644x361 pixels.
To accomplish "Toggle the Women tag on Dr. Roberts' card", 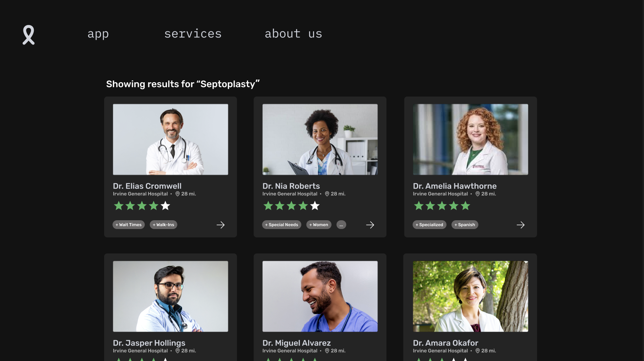I will pos(318,225).
